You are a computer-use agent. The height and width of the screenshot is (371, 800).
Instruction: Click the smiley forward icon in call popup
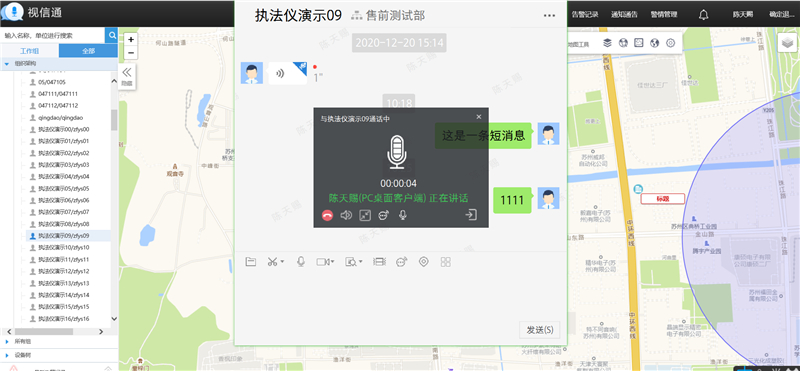coord(384,215)
